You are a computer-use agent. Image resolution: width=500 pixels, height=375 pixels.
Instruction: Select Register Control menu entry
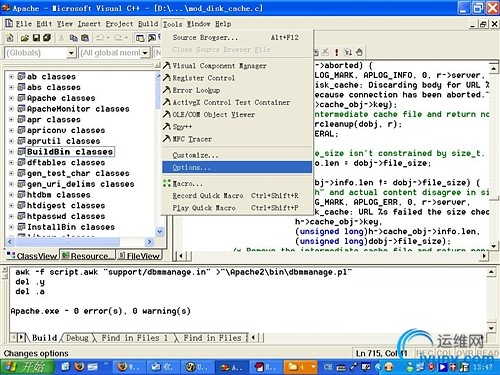pyautogui.click(x=237, y=78)
